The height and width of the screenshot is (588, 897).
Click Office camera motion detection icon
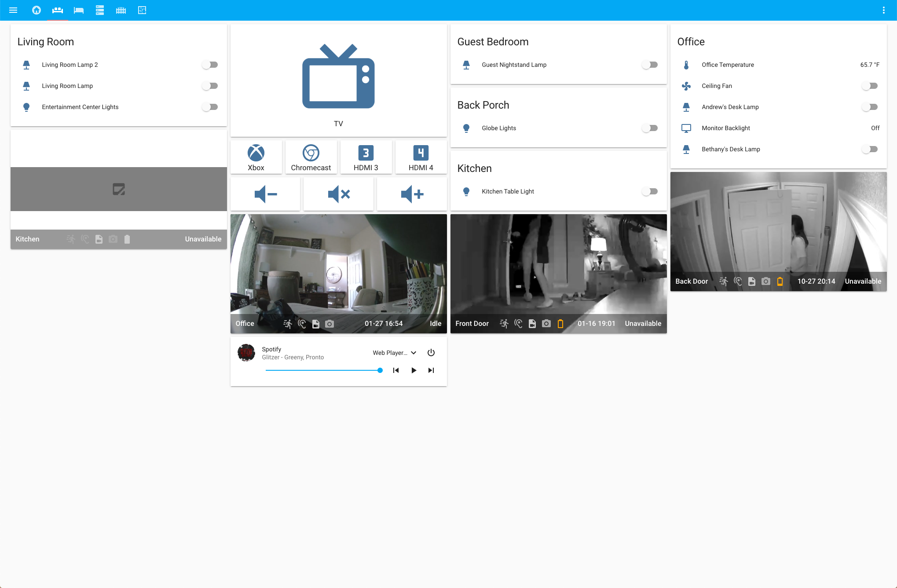pos(288,324)
